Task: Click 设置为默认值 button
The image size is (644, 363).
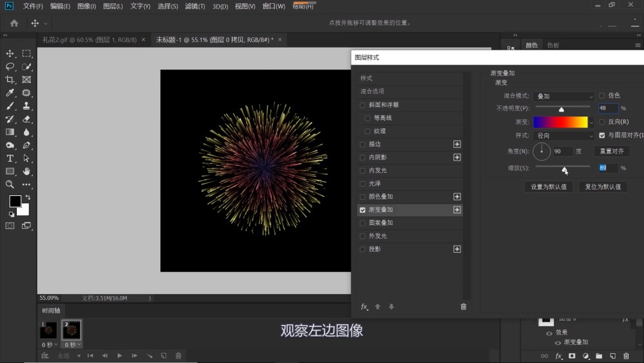Action: pos(549,186)
